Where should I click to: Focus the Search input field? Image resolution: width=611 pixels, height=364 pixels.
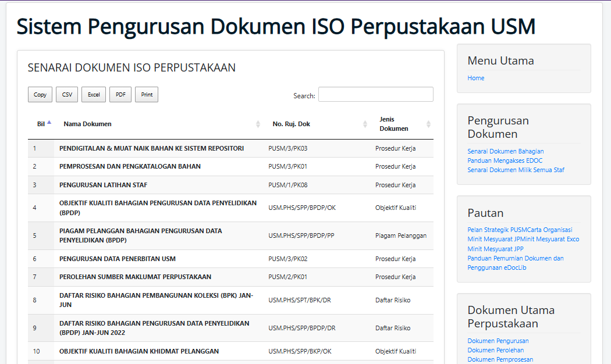click(x=375, y=95)
